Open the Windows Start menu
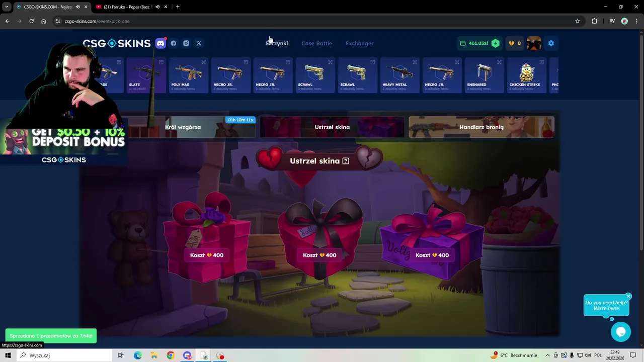This screenshot has width=644, height=362. (x=8, y=355)
